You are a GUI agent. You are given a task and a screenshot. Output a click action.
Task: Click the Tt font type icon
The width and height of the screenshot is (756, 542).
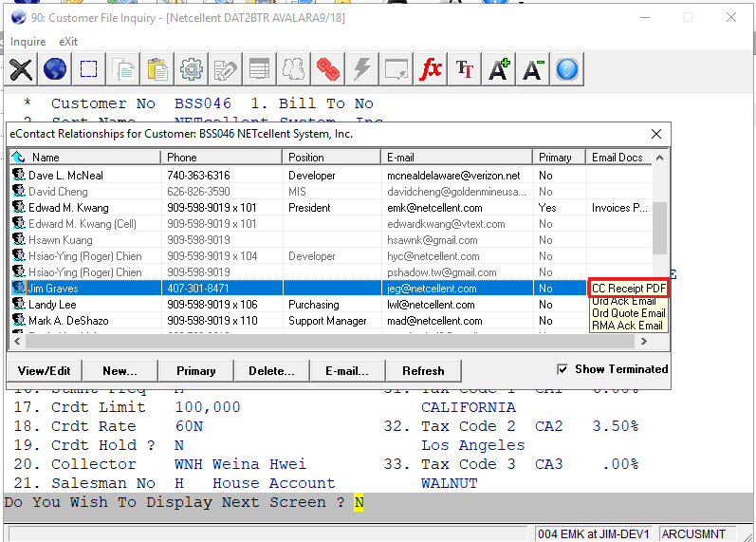[464, 69]
